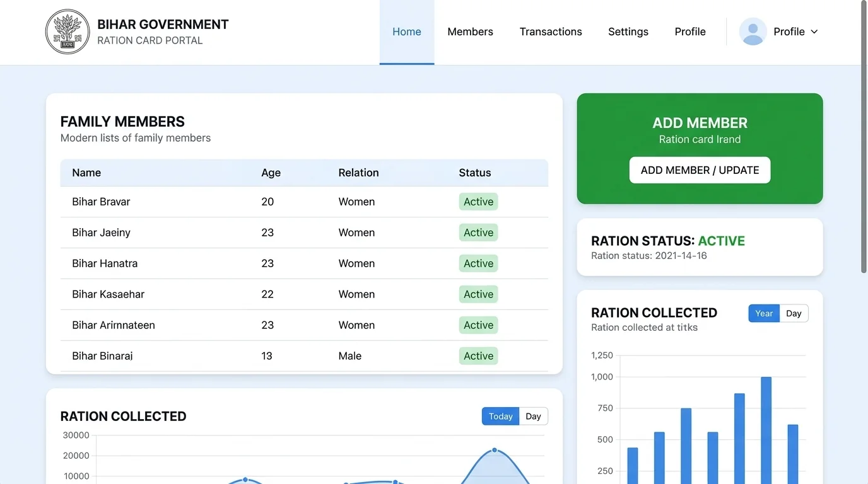
Task: Go to the Home tab
Action: point(407,32)
